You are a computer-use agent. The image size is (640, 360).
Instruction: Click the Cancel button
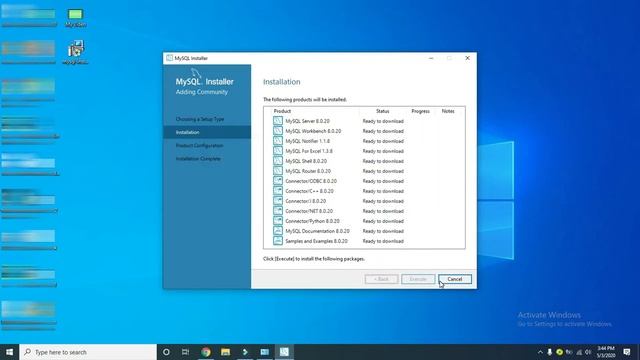pyautogui.click(x=455, y=279)
